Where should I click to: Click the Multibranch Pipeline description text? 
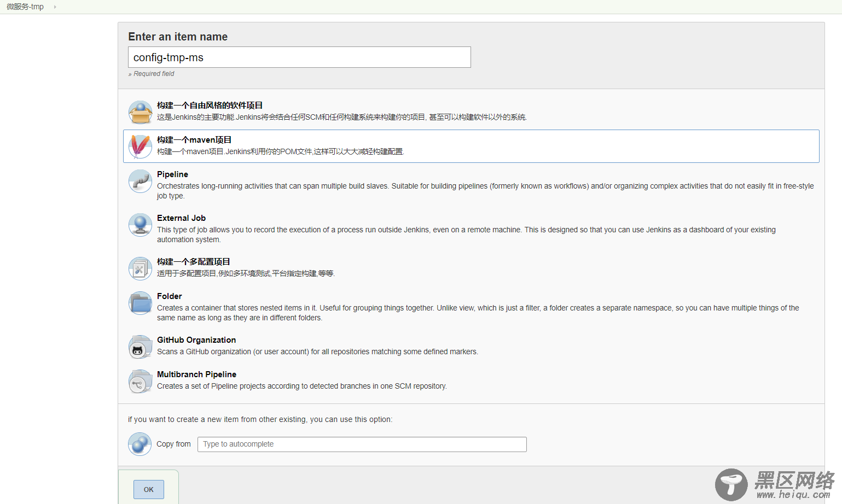(x=302, y=386)
